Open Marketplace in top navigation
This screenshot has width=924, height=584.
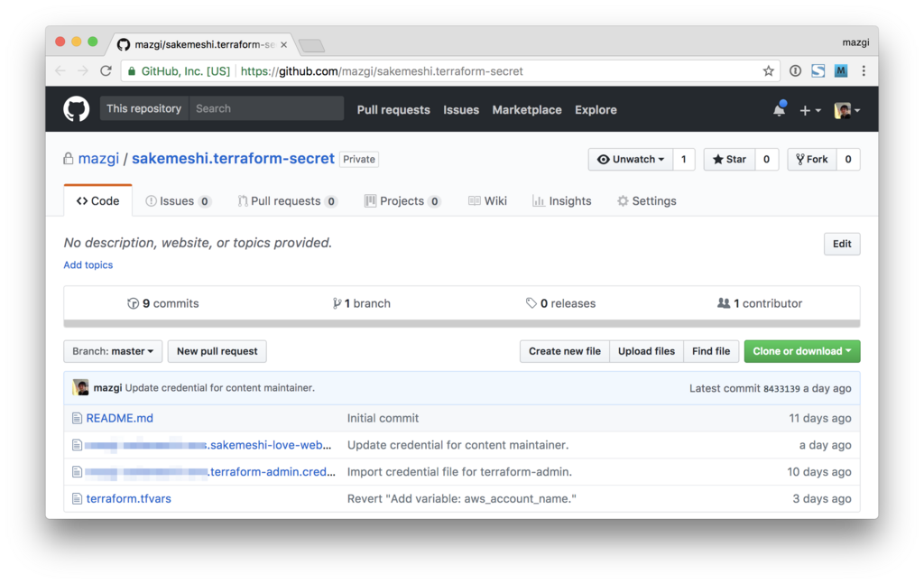click(527, 109)
